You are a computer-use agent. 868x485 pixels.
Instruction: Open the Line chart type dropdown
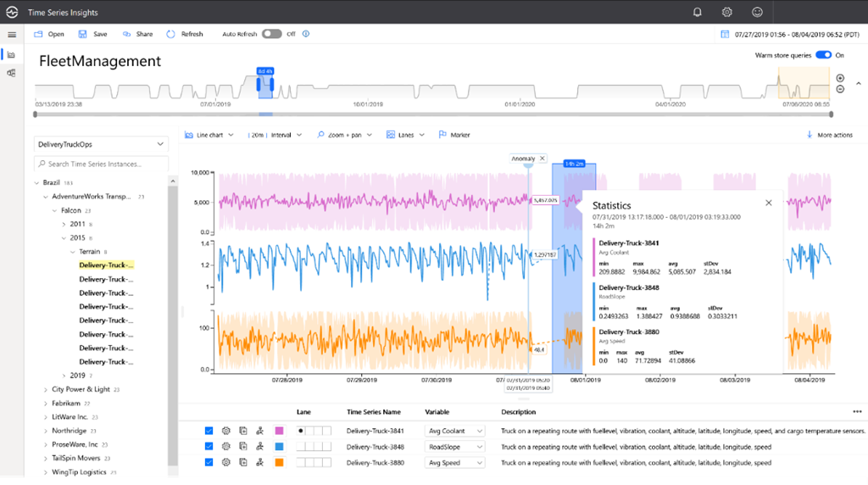(209, 135)
